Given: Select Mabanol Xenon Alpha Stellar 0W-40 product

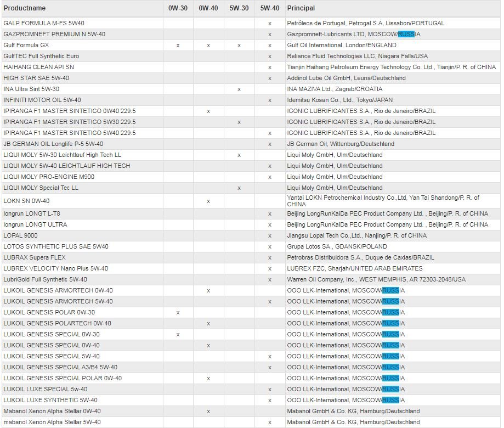Looking at the screenshot, I should (52, 411).
